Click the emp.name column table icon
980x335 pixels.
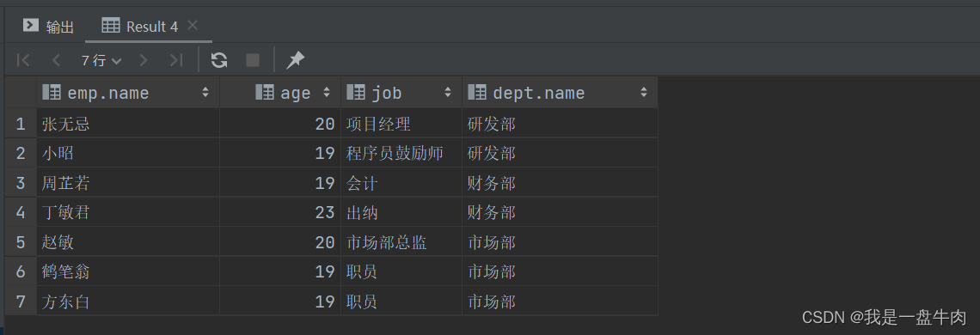coord(52,92)
